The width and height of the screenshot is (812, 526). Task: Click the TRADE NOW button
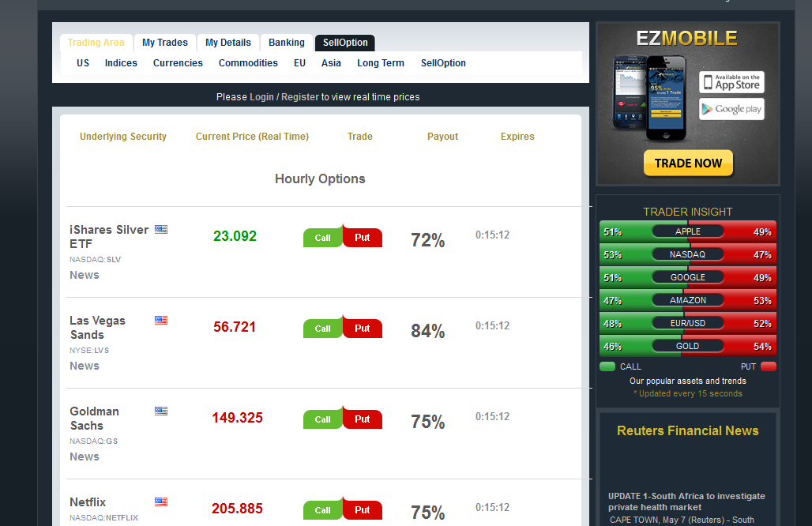688,163
